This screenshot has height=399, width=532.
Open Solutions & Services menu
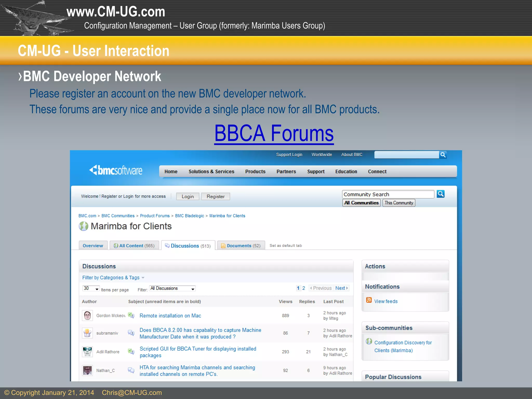[211, 172]
